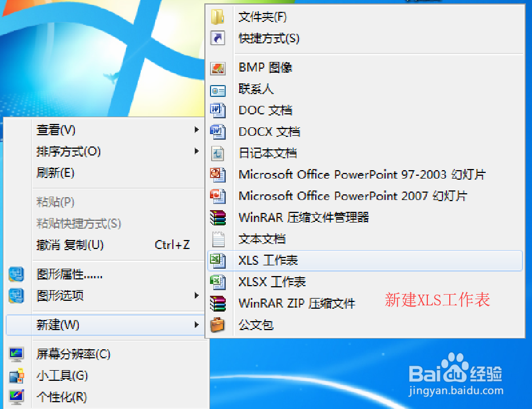This screenshot has width=532, height=409.
Task: Click the PowerPoint 2007 slide icon
Action: tap(217, 196)
